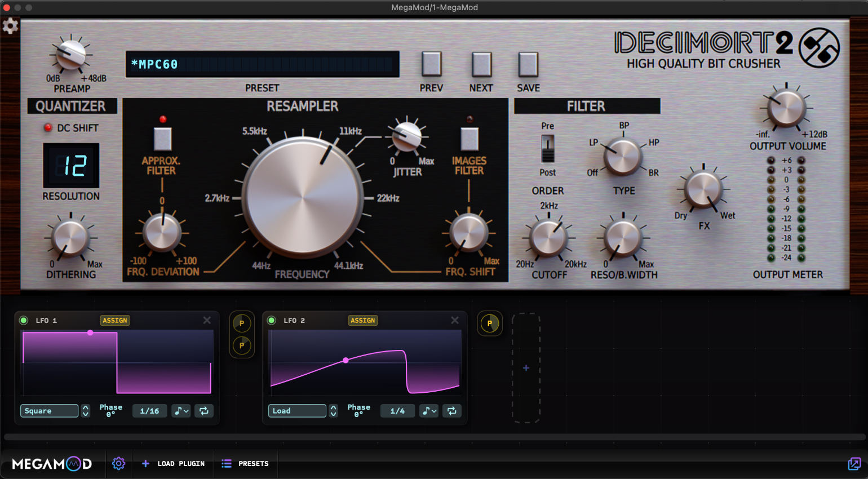Screen dimensions: 868x479
Task: Toggle the Images Filter button
Action: [x=470, y=139]
